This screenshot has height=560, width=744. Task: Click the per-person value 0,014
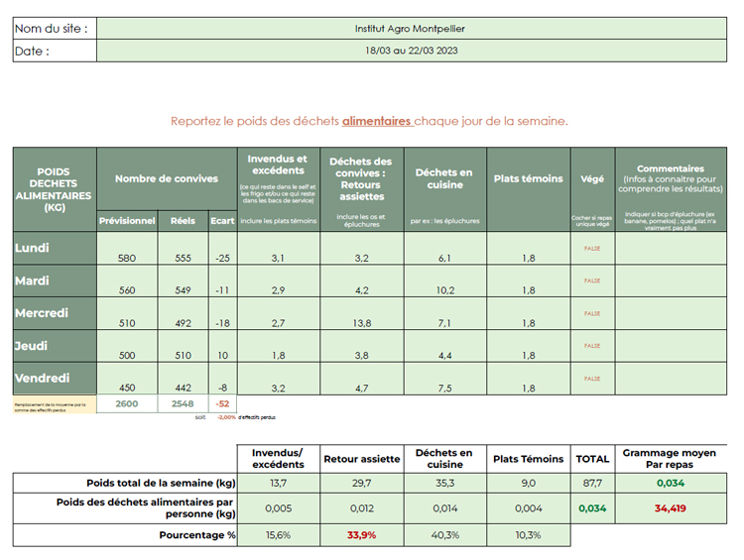pos(445,508)
